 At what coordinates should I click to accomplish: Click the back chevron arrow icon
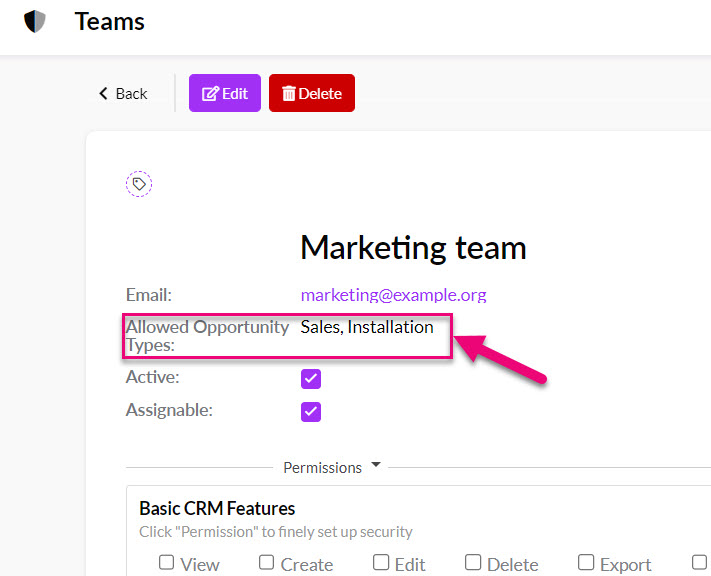click(x=103, y=93)
